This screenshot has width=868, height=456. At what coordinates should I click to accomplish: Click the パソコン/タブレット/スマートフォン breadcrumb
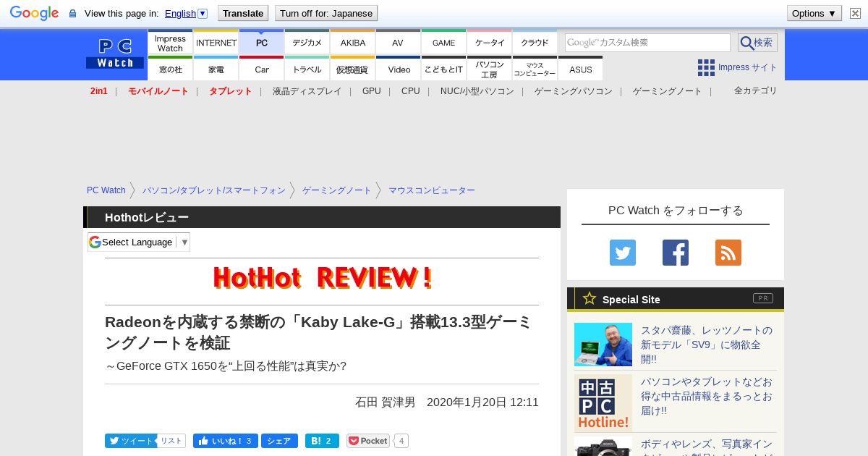click(214, 190)
